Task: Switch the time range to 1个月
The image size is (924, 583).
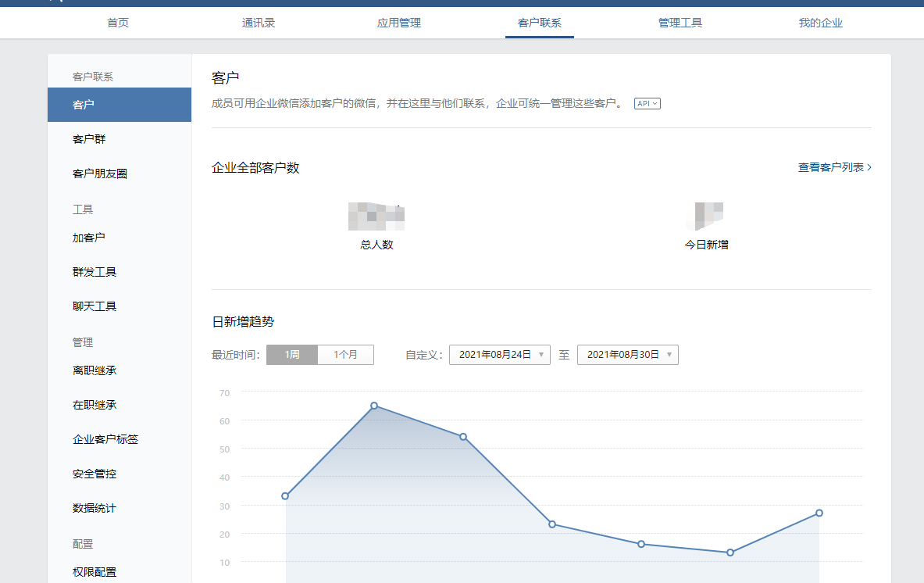Action: click(x=345, y=355)
